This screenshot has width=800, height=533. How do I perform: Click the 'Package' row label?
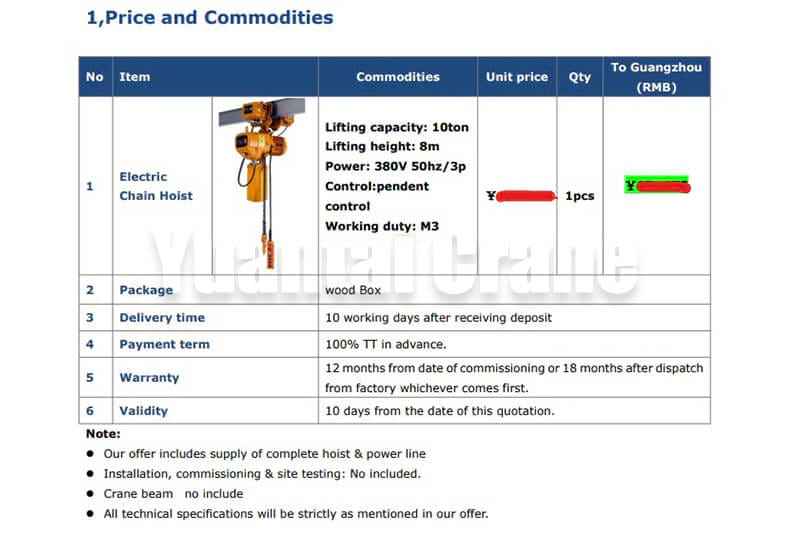tap(146, 290)
